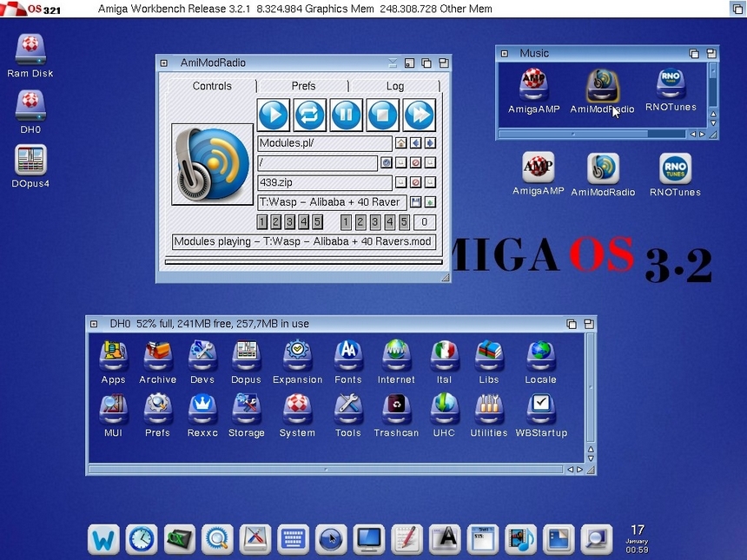Click the blue checkmark icon beside the slash field

click(x=387, y=163)
